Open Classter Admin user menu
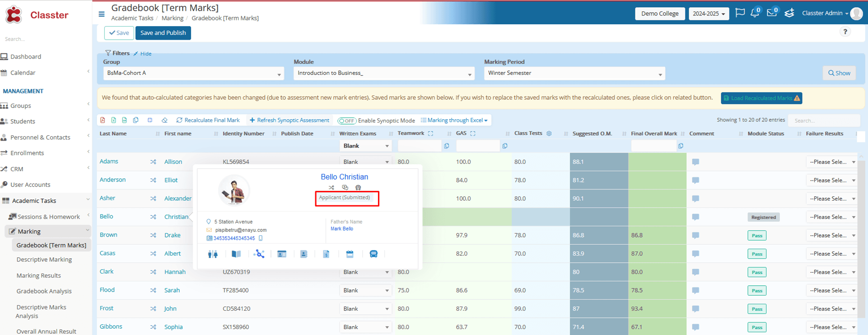868x335 pixels. click(825, 13)
